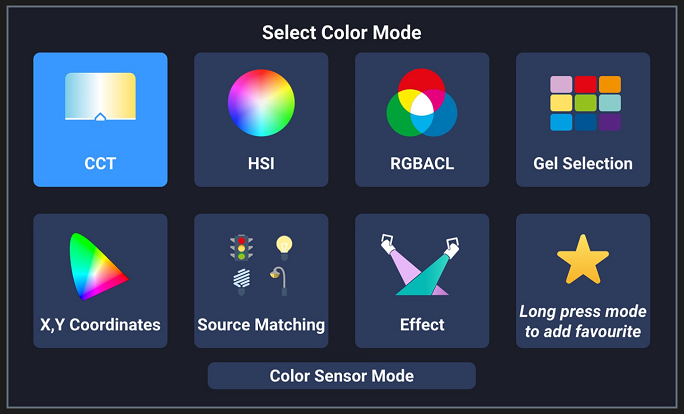This screenshot has height=414, width=684.
Task: Click the Long press mode favourite tile text
Action: [583, 322]
